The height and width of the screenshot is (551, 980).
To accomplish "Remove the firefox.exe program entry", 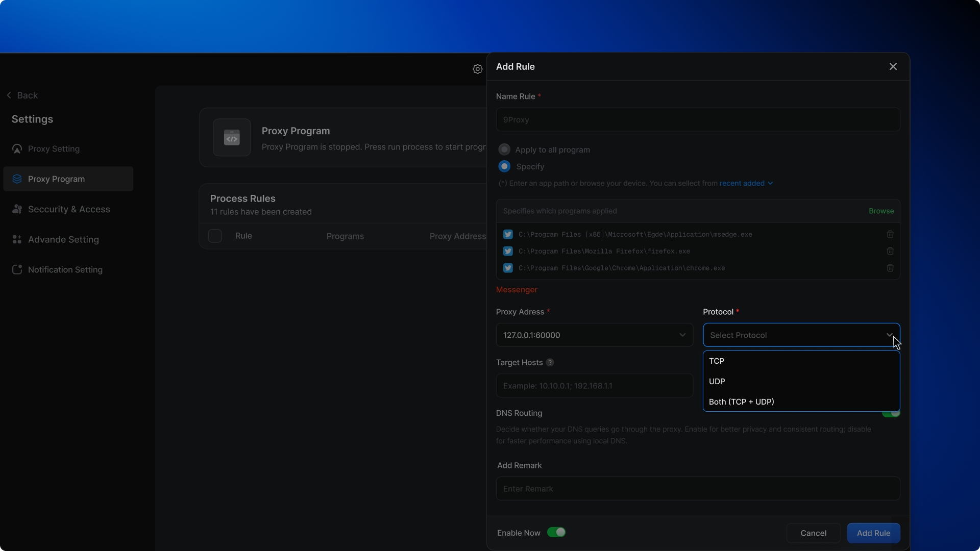I will tap(890, 251).
